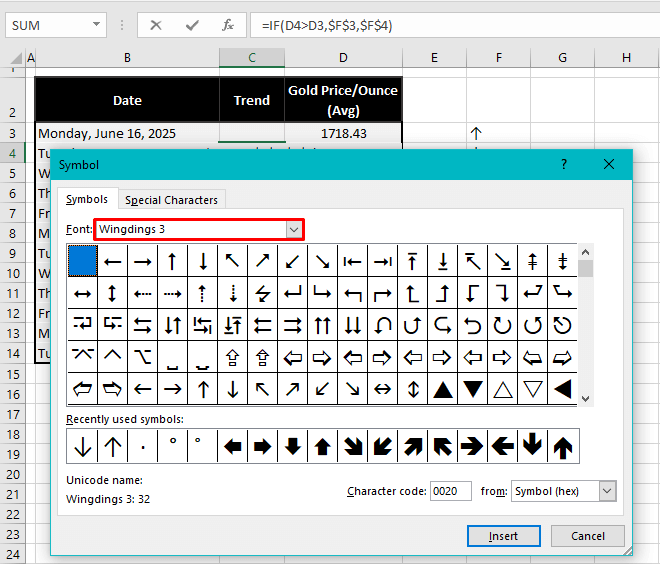Expand the Font dropdown showing Wingdings 3
Image resolution: width=660 pixels, height=564 pixels.
pos(293,230)
